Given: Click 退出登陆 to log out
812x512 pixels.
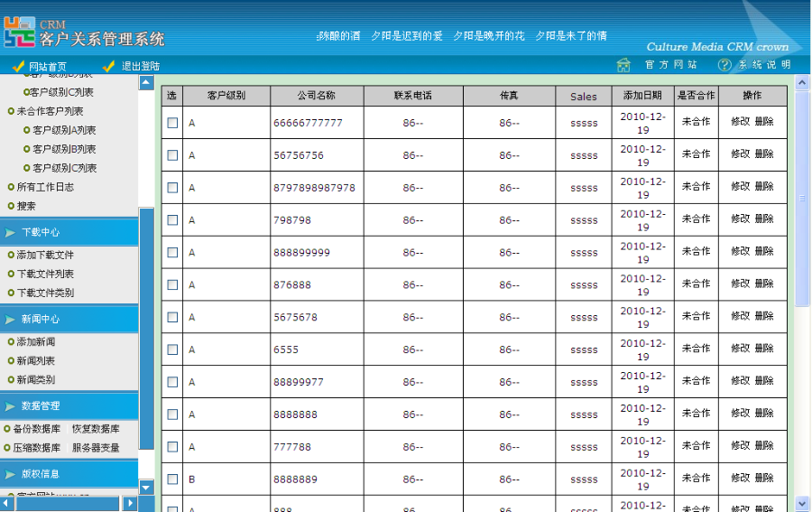Looking at the screenshot, I should click(141, 66).
